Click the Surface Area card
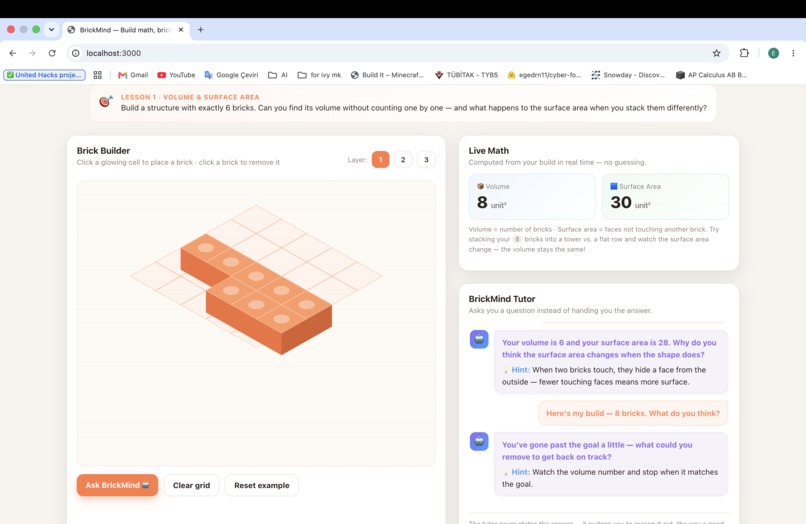 pyautogui.click(x=665, y=196)
